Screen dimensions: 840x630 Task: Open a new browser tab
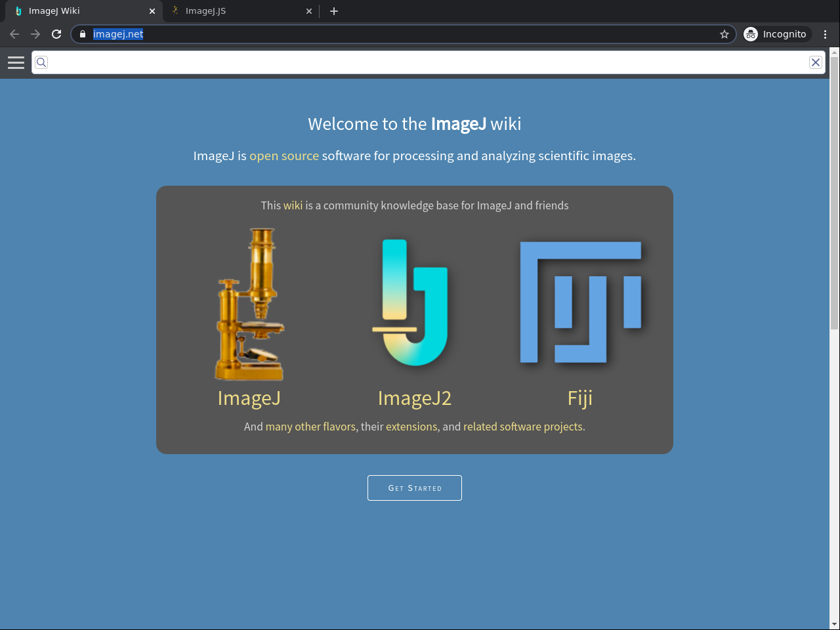pos(334,11)
